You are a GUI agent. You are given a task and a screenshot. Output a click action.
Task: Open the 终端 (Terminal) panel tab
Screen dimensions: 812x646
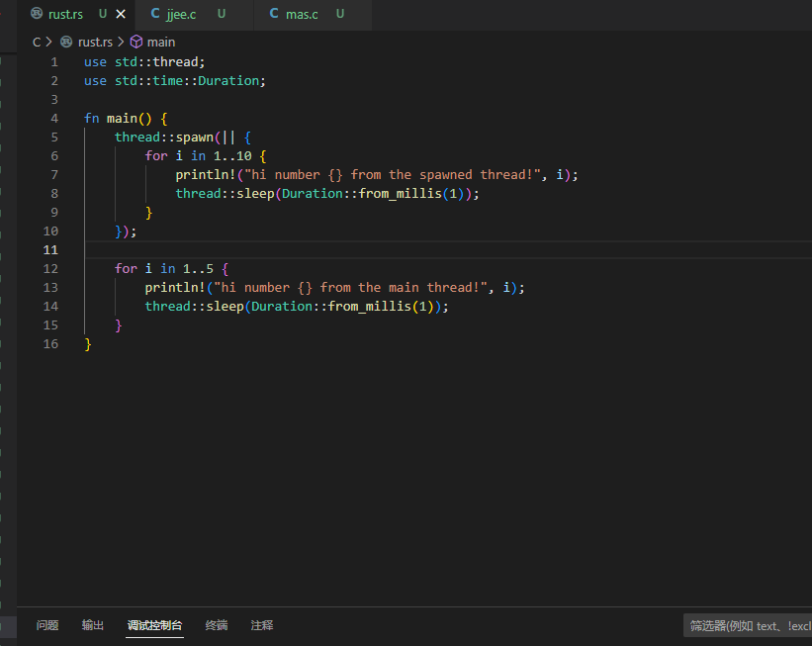coord(216,625)
